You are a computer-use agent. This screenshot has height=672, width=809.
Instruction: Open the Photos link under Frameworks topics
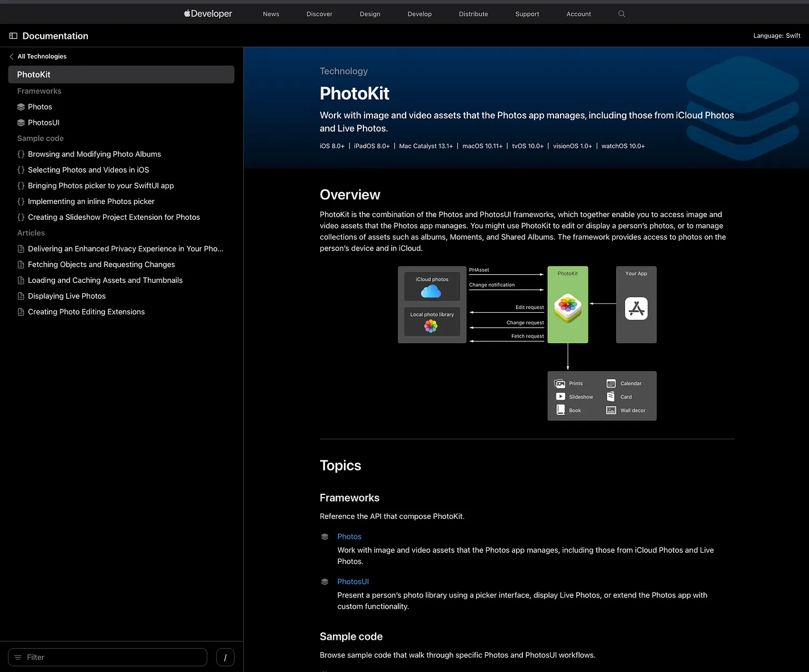click(x=349, y=536)
